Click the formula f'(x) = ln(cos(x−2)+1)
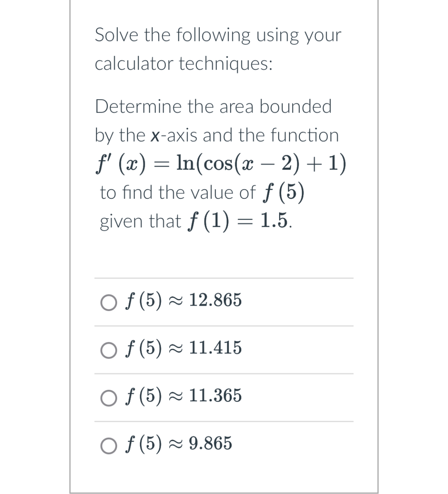 point(220,164)
